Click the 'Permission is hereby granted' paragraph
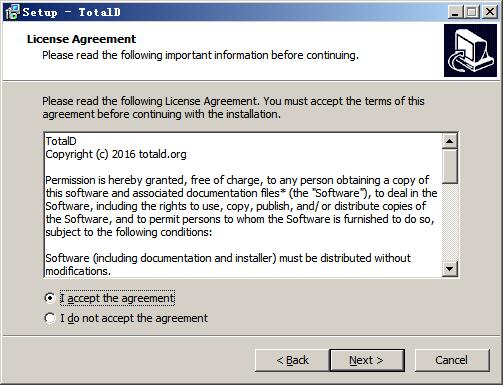The width and height of the screenshot is (503, 385). tap(241, 206)
